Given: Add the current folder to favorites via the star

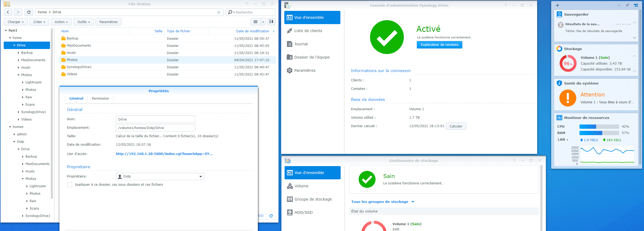Looking at the screenshot, I should pos(219,12).
